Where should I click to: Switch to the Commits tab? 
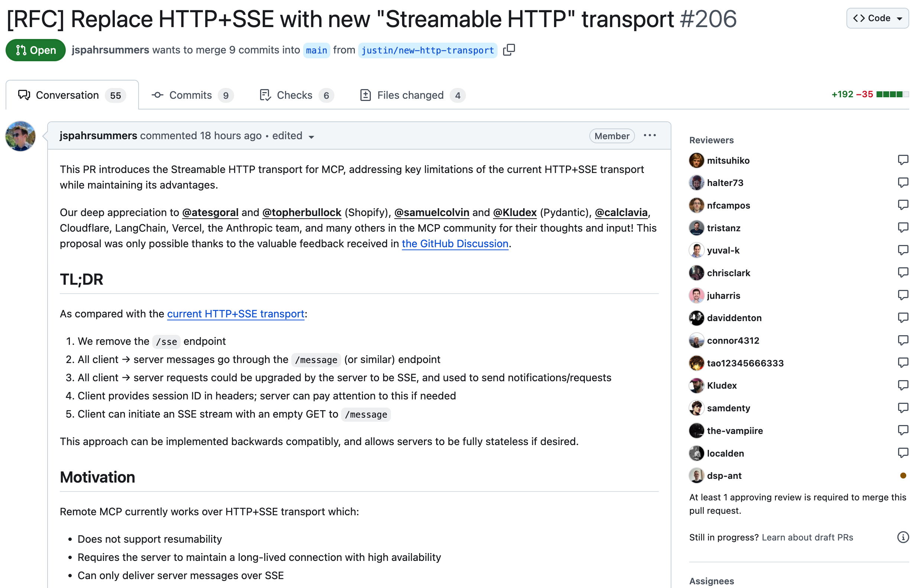click(x=192, y=95)
